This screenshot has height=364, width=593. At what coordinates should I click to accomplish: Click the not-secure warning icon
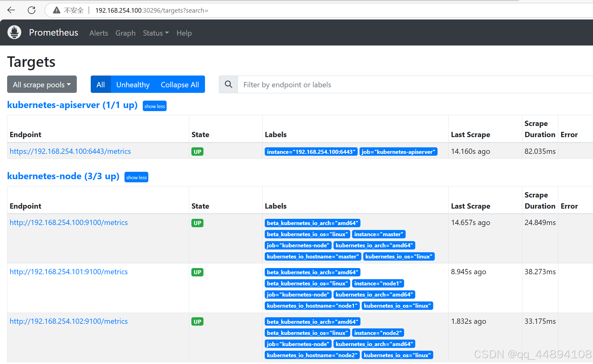pyautogui.click(x=56, y=10)
